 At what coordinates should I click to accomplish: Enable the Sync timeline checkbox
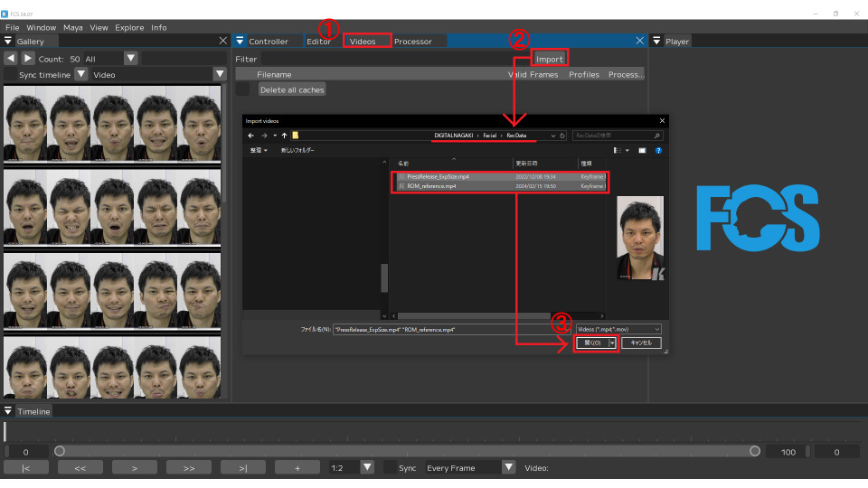click(10, 74)
